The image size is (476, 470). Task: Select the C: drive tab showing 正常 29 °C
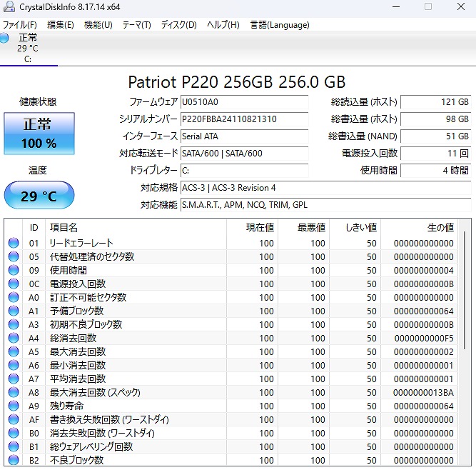pos(28,48)
